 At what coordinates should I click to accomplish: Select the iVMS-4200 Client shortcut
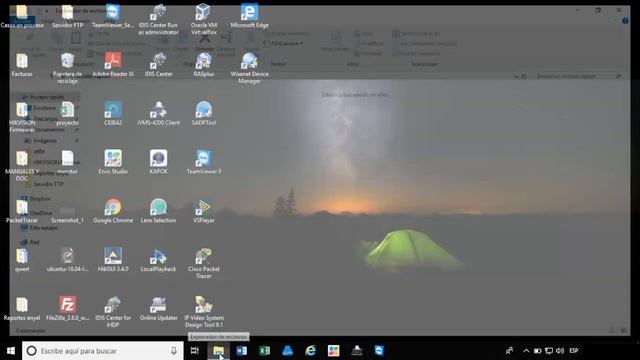coord(158,114)
